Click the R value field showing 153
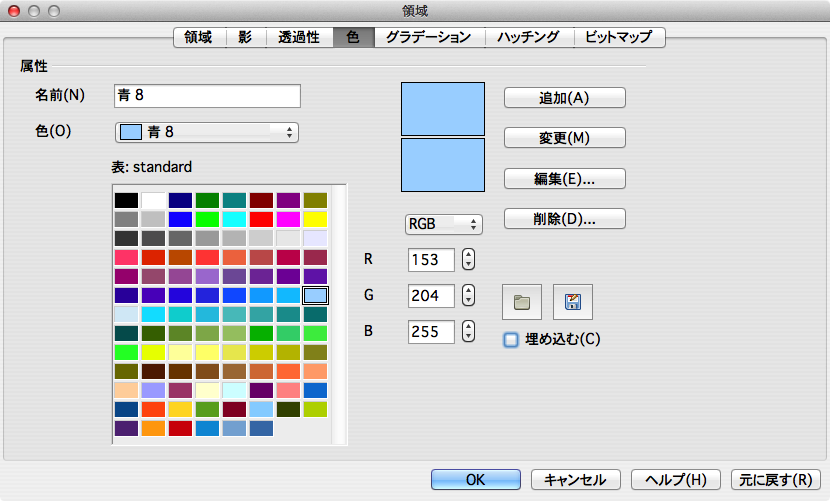 click(x=431, y=260)
